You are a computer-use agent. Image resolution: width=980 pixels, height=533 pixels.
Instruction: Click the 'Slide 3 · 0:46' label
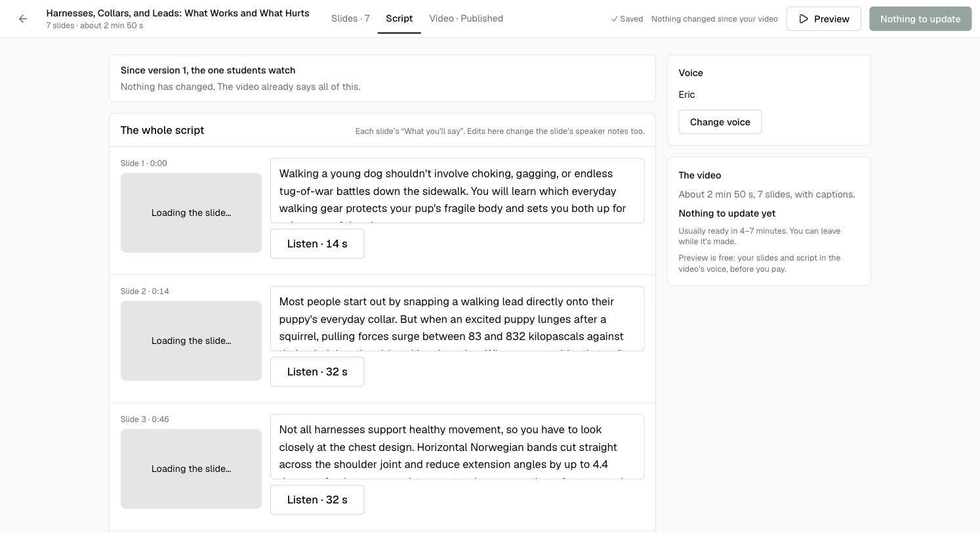click(x=145, y=419)
